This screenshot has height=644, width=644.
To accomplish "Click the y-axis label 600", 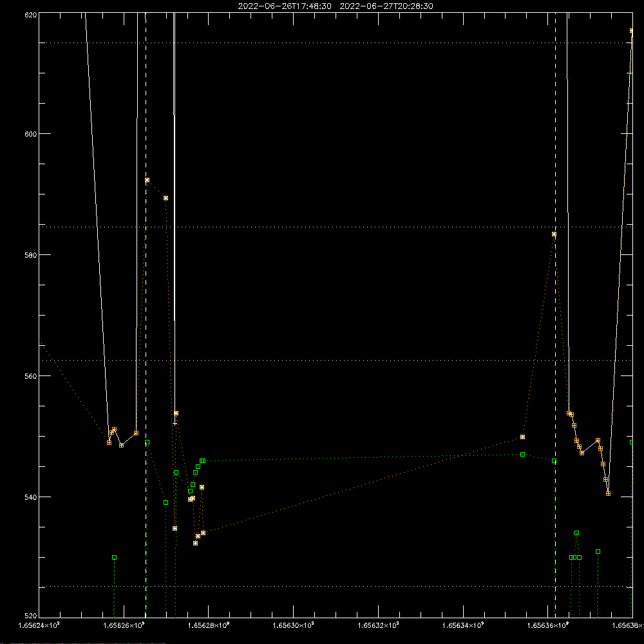I will [31, 134].
